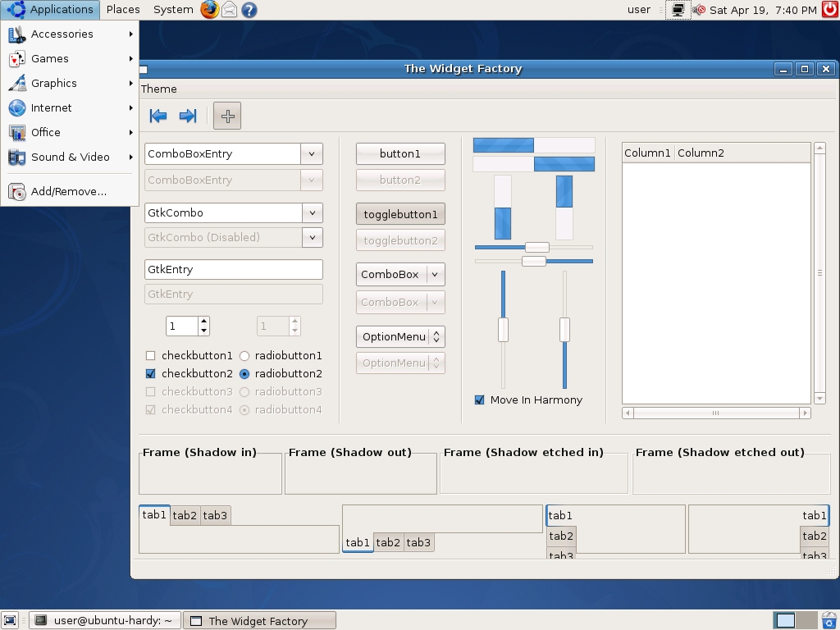Click the Internet globe menu icon
This screenshot has height=630, width=840.
click(17, 108)
